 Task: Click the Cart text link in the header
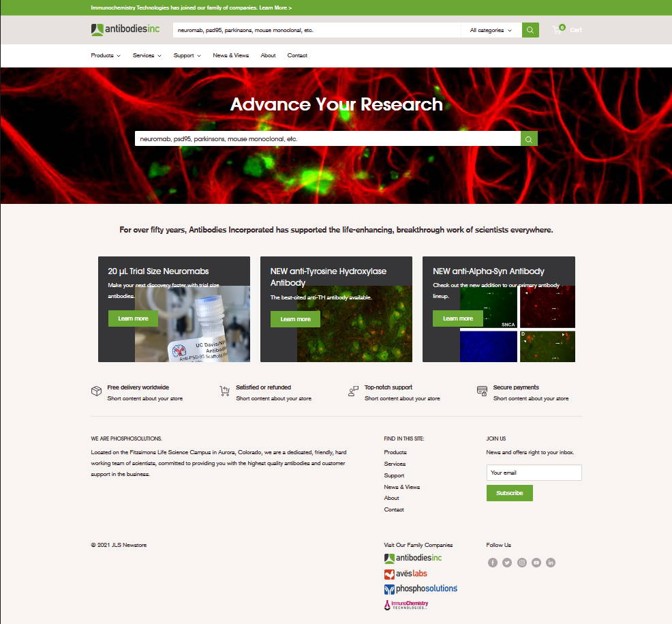pos(576,29)
